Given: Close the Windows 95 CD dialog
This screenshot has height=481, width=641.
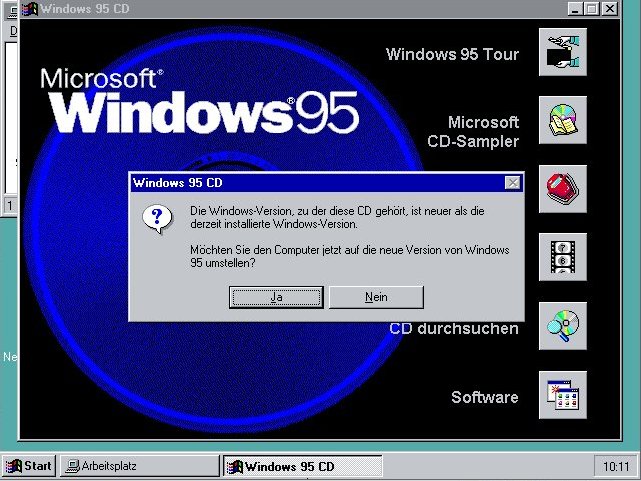Looking at the screenshot, I should click(513, 183).
